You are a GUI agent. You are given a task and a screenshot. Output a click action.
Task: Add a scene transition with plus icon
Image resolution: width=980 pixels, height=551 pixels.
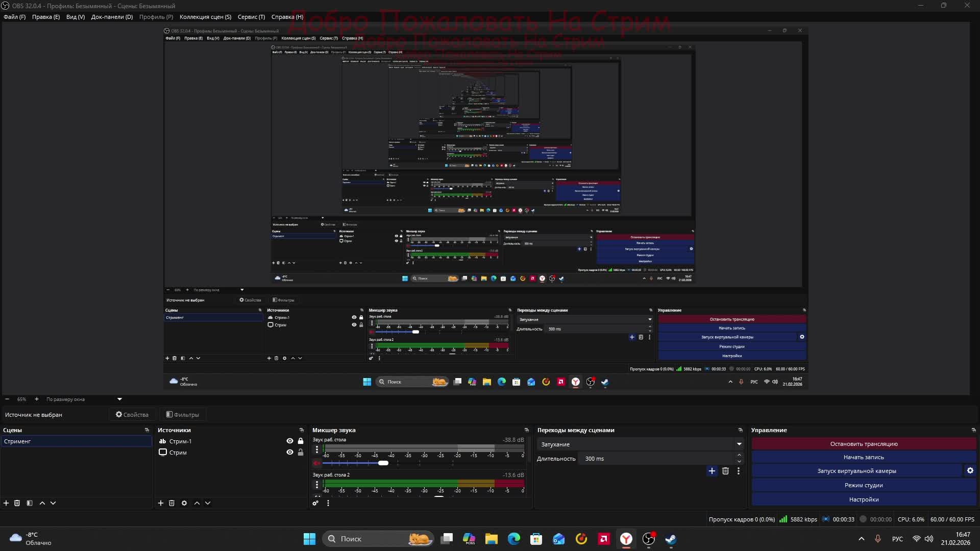coord(712,471)
